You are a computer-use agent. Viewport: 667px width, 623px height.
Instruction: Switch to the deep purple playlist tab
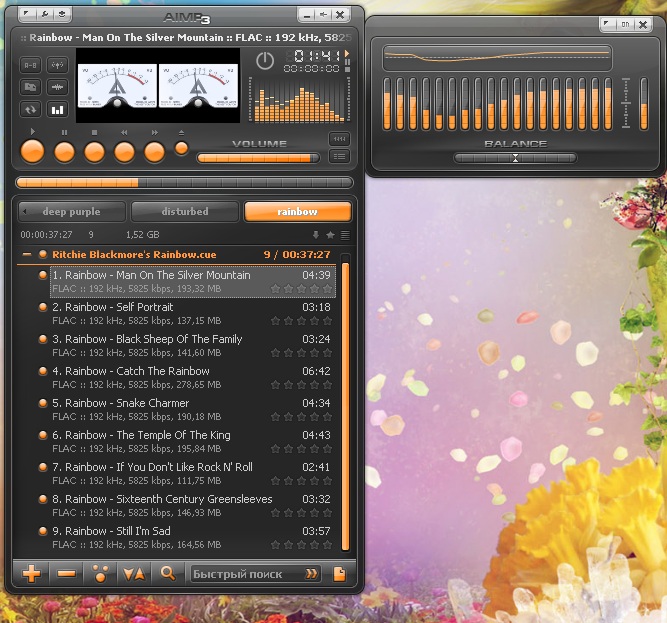coord(72,211)
